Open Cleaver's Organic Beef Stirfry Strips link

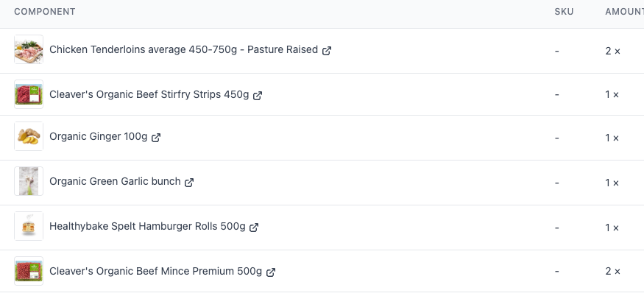(149, 94)
